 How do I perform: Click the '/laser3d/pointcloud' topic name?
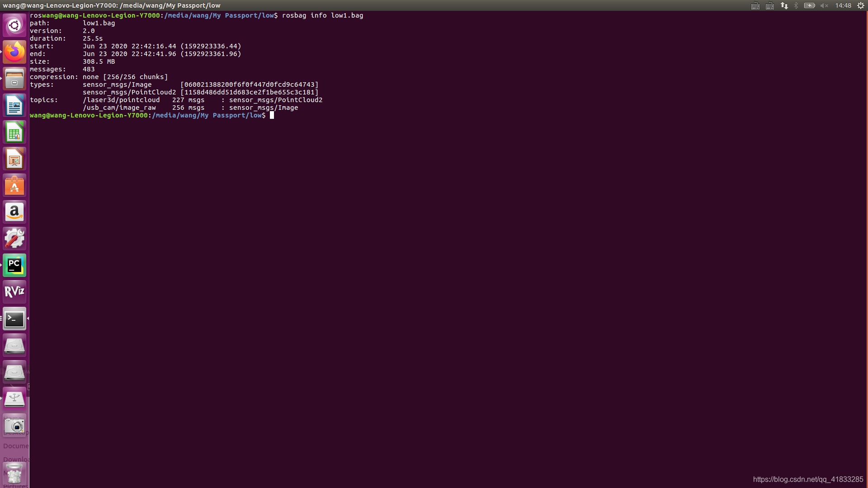coord(121,100)
